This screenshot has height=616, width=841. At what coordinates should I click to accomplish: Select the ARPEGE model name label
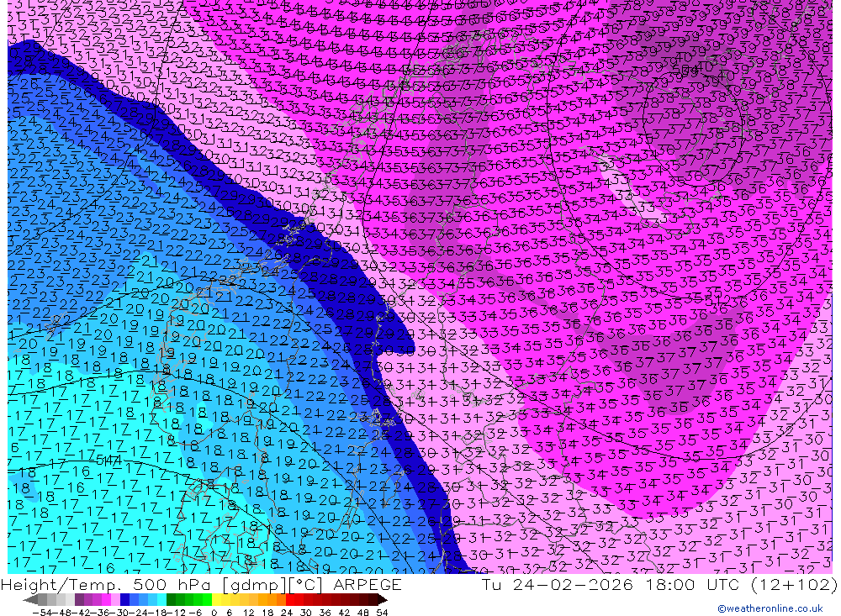[368, 584]
